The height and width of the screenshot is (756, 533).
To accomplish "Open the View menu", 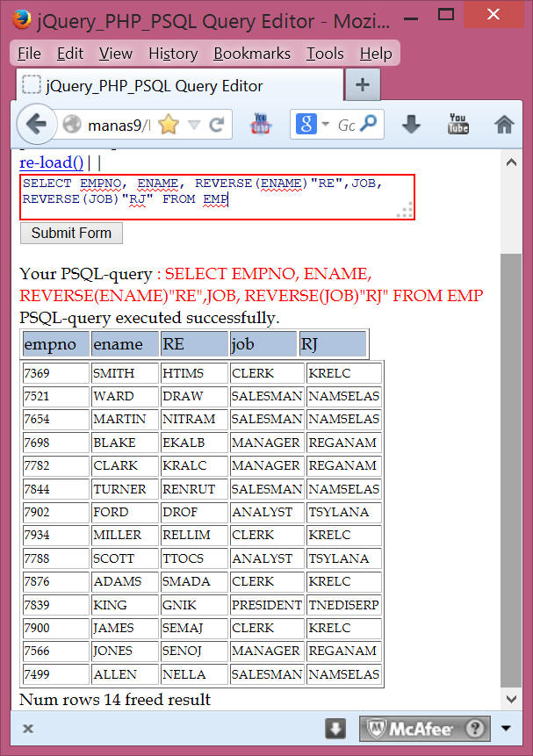I will click(x=115, y=54).
